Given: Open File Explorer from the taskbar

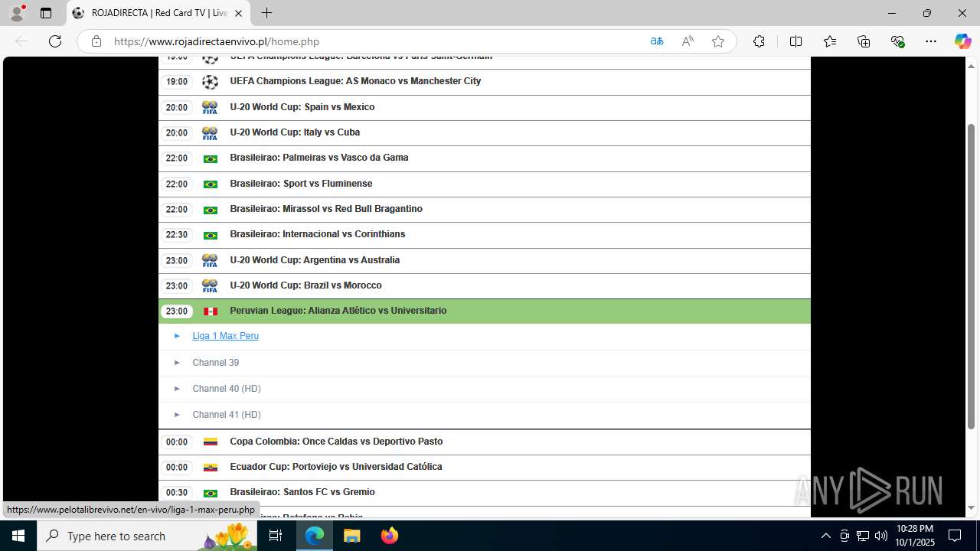Looking at the screenshot, I should 352,536.
